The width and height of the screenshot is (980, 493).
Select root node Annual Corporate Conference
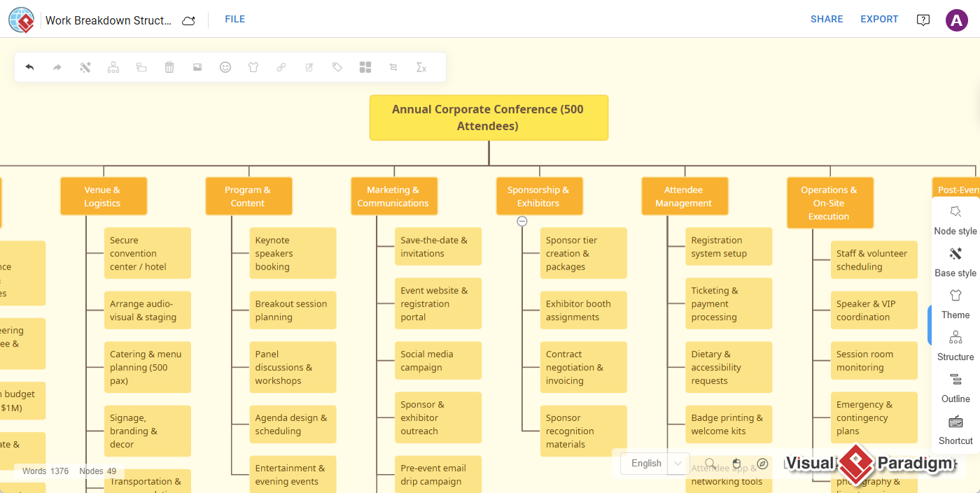489,118
